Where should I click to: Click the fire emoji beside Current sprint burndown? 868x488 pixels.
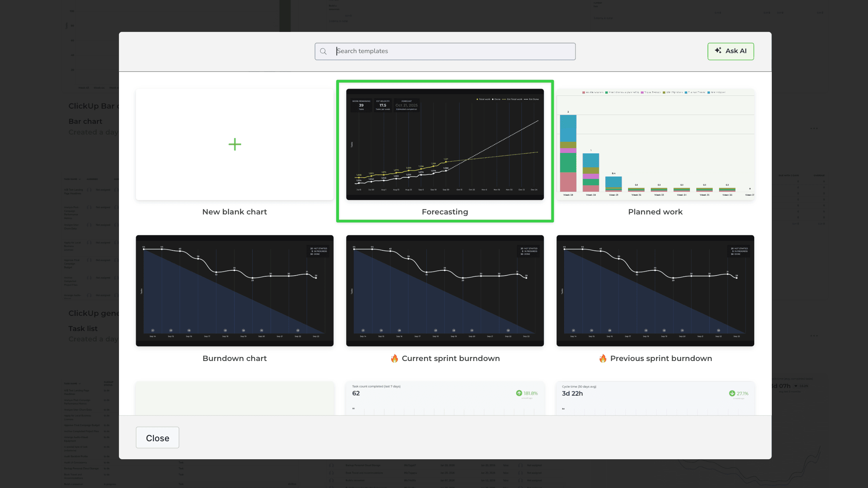coord(395,358)
